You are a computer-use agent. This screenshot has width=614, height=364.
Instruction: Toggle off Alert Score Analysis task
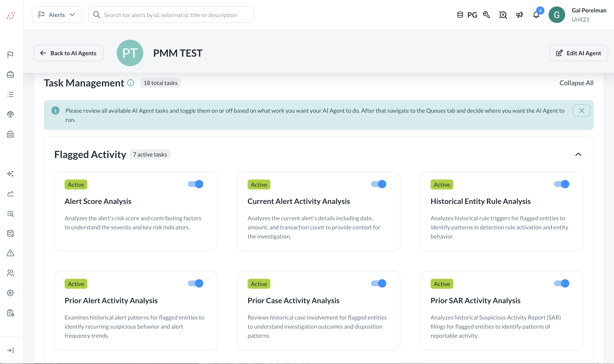tap(196, 184)
